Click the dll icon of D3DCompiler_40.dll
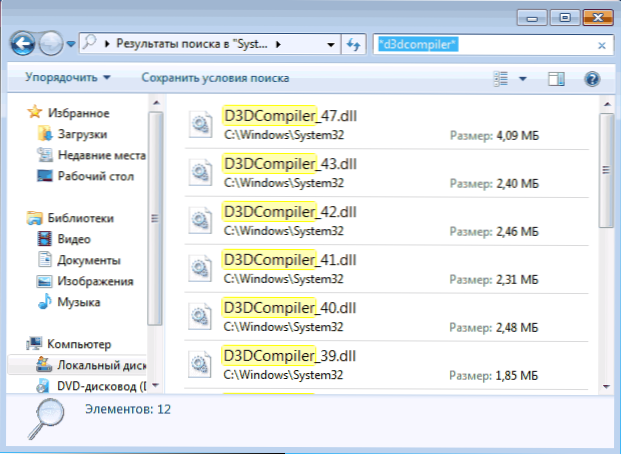This screenshot has width=621, height=454. [200, 316]
